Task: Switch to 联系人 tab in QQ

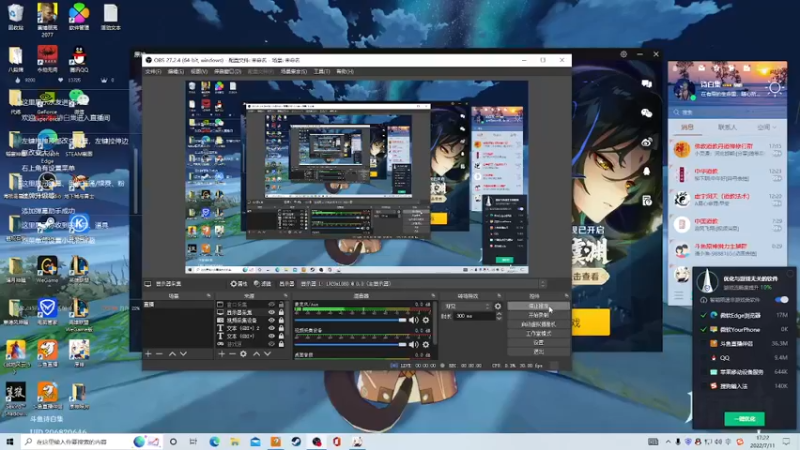Action: click(x=727, y=127)
